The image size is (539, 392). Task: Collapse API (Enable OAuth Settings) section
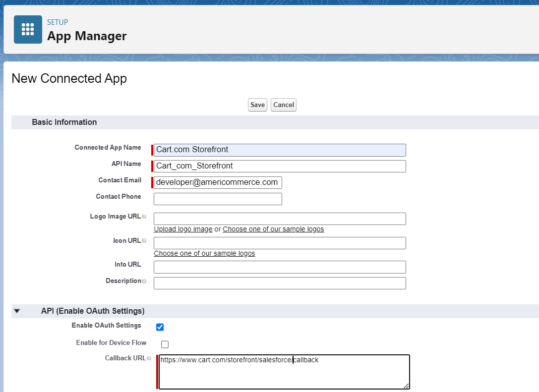[17, 311]
